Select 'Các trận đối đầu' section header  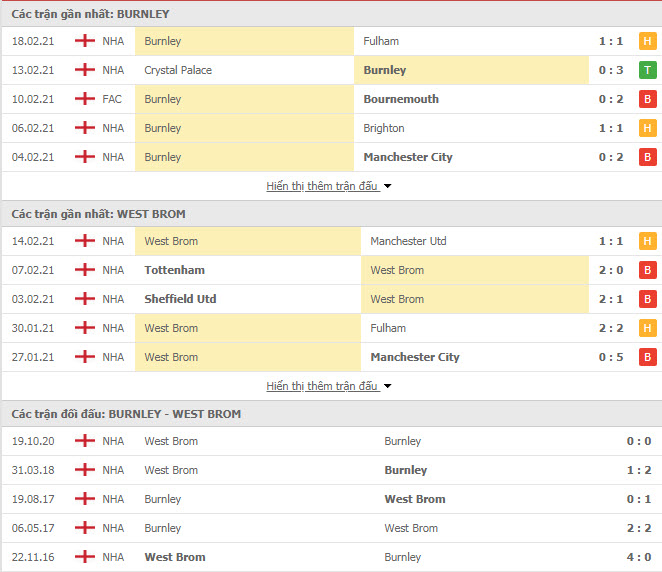click(126, 414)
